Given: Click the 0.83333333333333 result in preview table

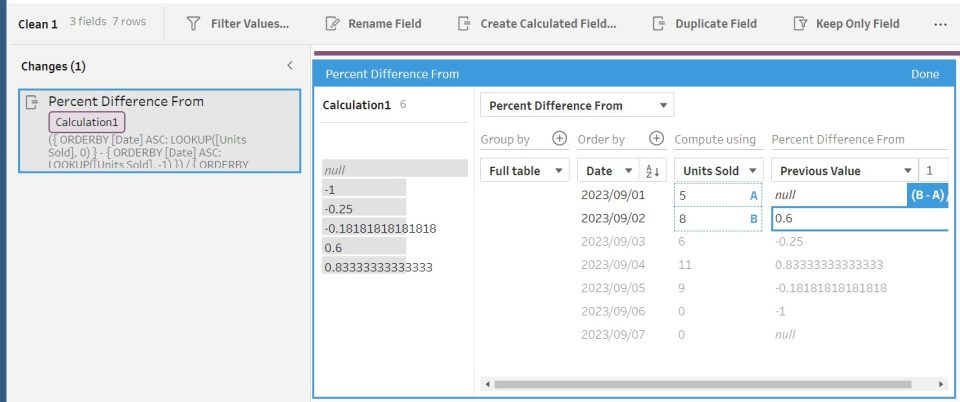Looking at the screenshot, I should pyautogui.click(x=829, y=265).
